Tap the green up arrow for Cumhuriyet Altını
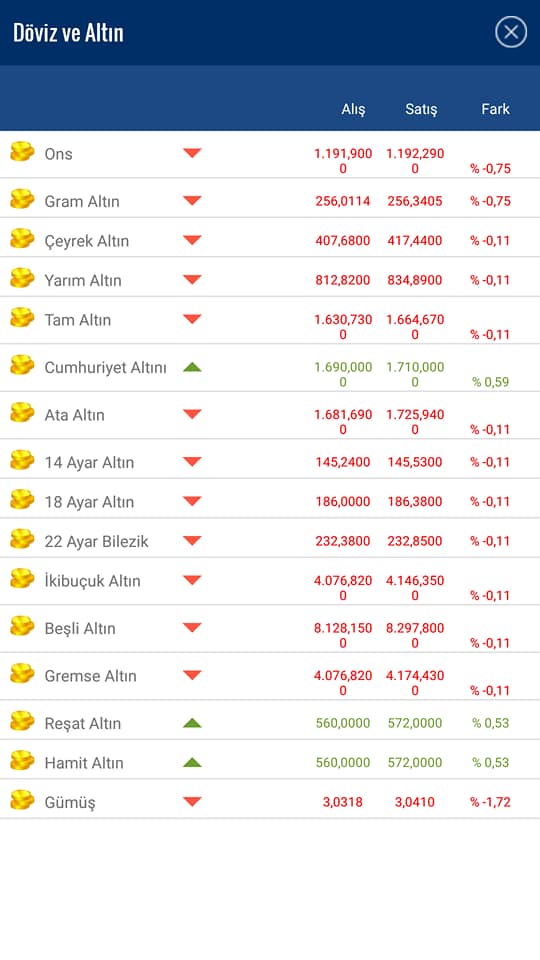The image size is (540, 960). (192, 367)
